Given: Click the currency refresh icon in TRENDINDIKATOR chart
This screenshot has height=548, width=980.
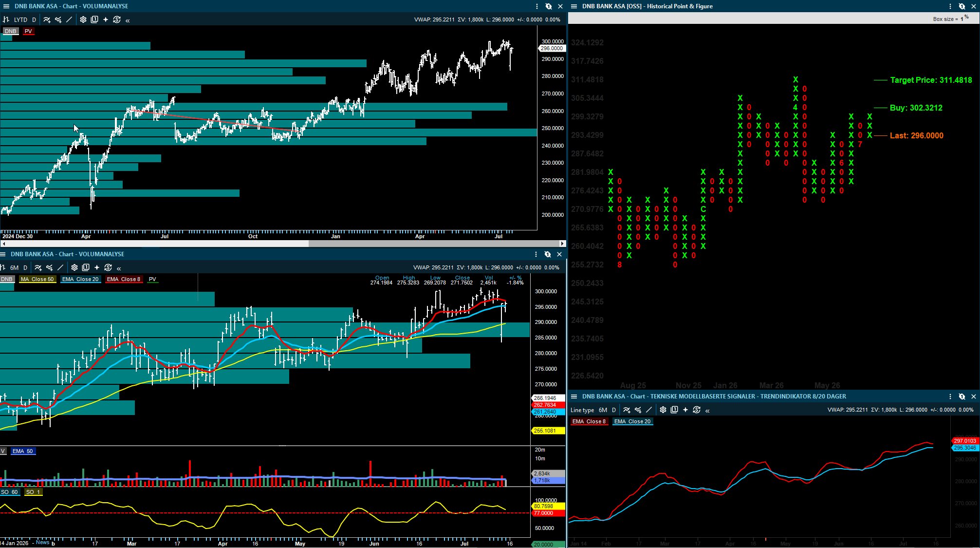Looking at the screenshot, I should [x=697, y=410].
